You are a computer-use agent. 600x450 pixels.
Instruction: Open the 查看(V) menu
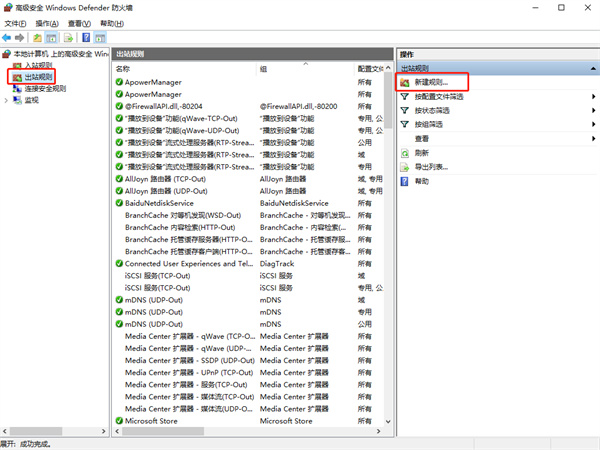(80, 22)
